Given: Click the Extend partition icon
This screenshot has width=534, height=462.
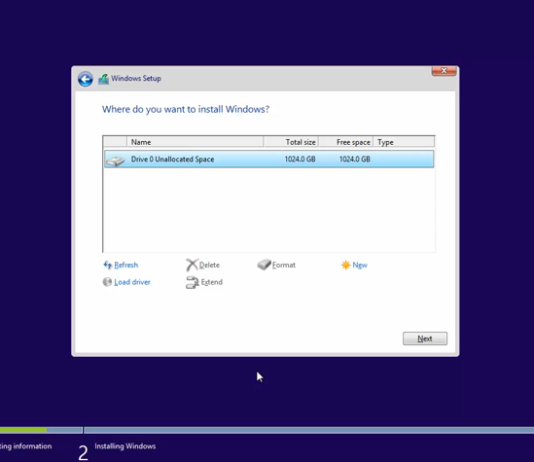Looking at the screenshot, I should (x=192, y=282).
